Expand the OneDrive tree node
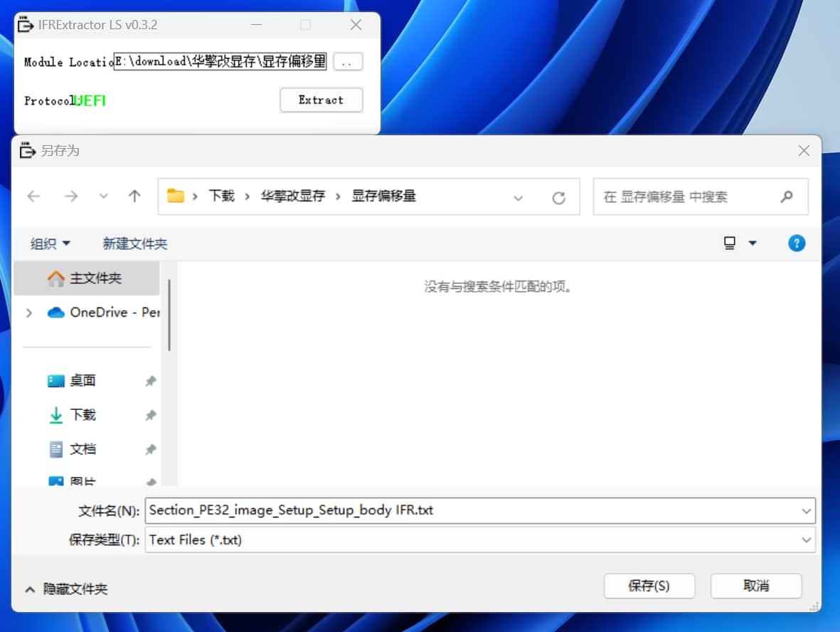Viewport: 840px width, 632px height. point(29,312)
